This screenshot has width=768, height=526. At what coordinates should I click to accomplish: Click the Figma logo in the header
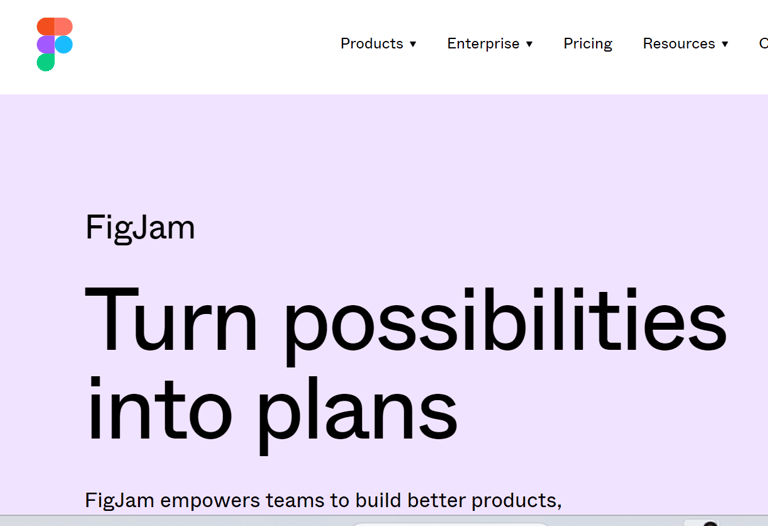pyautogui.click(x=54, y=45)
